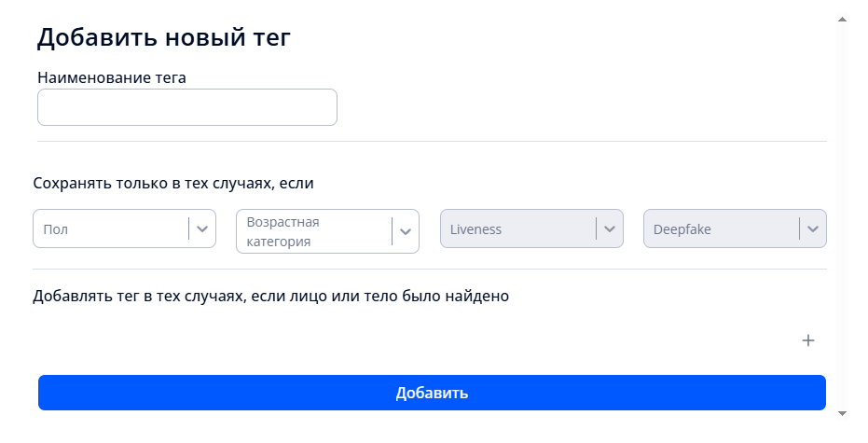Click the Возрастная категория chevron arrow
The width and height of the screenshot is (868, 443).
[x=406, y=230]
